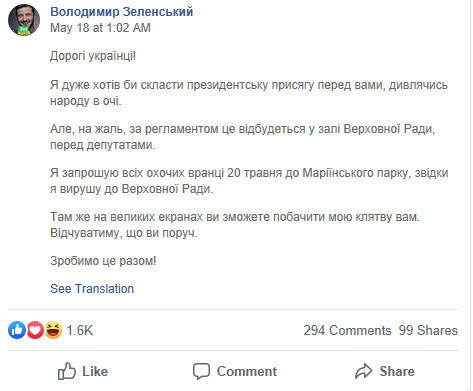
Task: Click the speech bubble icon beside Comment
Action: tap(201, 371)
